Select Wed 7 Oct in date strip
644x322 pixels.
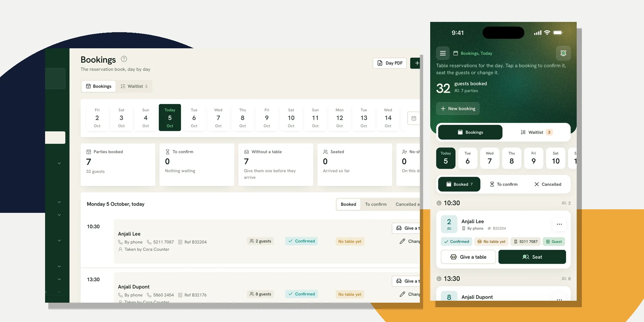218,118
